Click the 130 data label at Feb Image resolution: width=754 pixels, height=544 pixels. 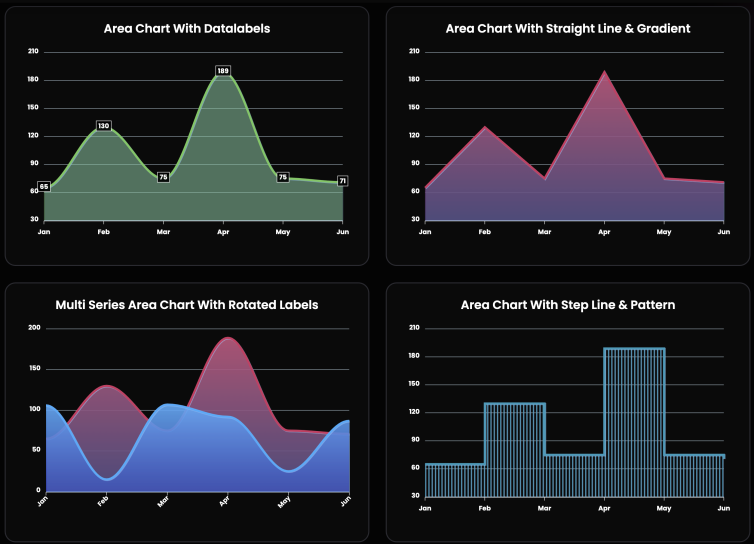[103, 126]
